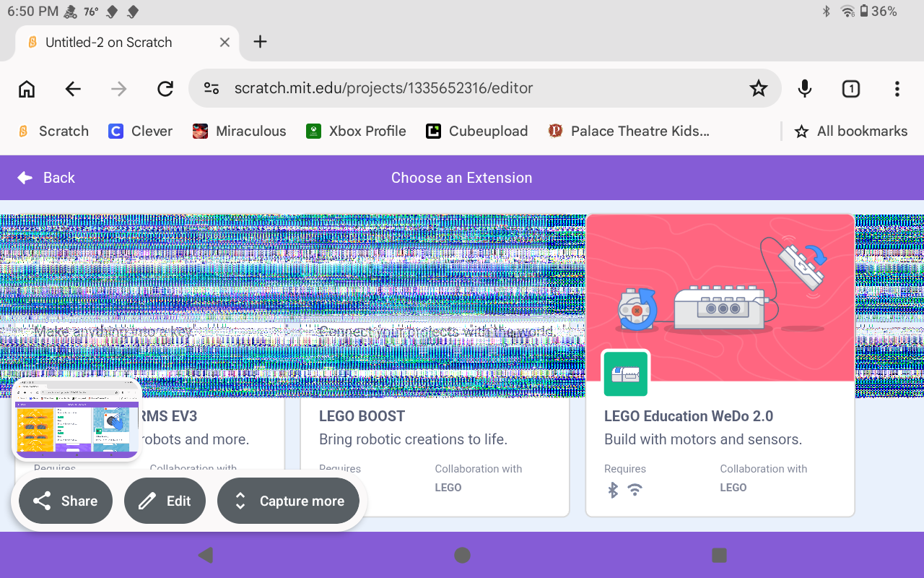This screenshot has width=924, height=578.
Task: Click the green WeDo 2.0 brick icon
Action: [626, 374]
